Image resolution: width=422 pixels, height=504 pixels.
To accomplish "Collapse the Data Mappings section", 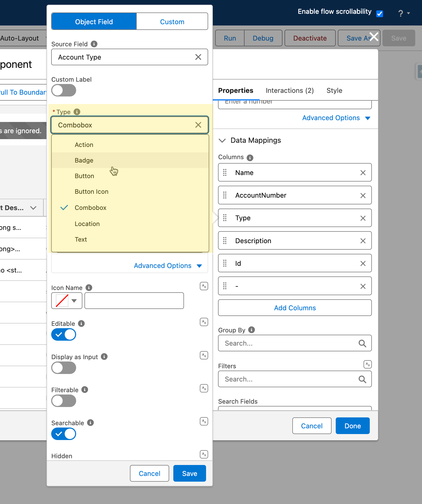I will click(x=222, y=140).
